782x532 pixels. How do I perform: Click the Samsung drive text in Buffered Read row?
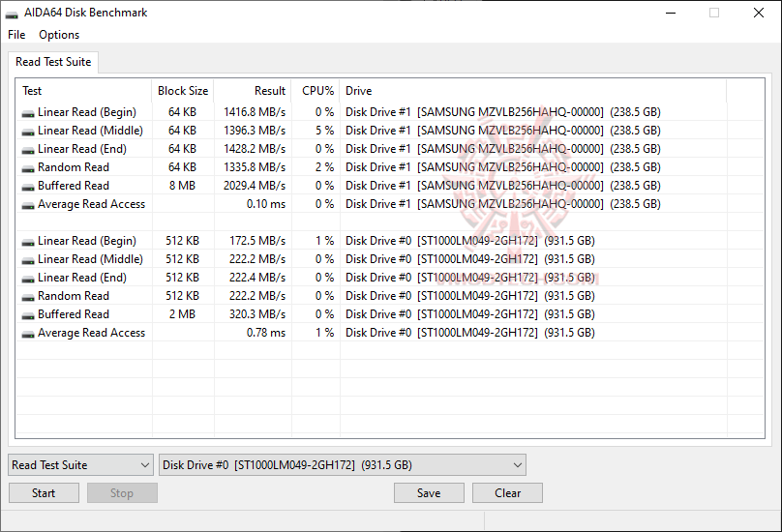pyautogui.click(x=502, y=186)
